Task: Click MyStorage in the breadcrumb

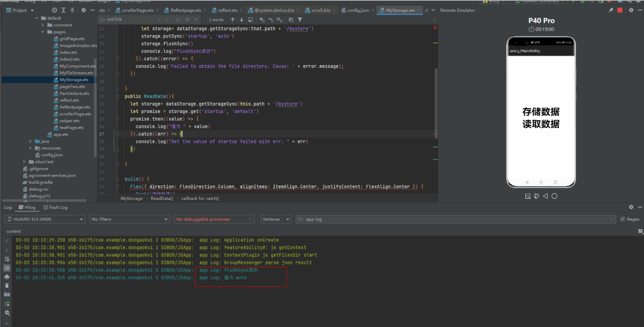Action: click(131, 198)
